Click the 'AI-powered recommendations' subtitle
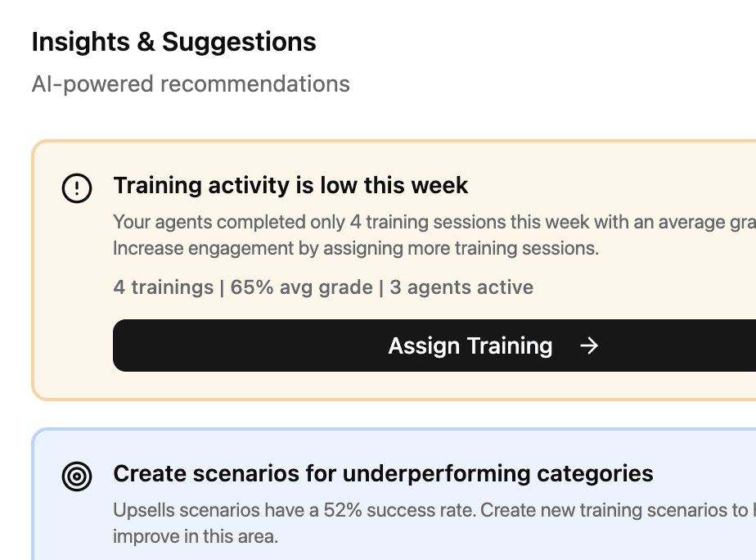The height and width of the screenshot is (560, 756). pos(191,84)
